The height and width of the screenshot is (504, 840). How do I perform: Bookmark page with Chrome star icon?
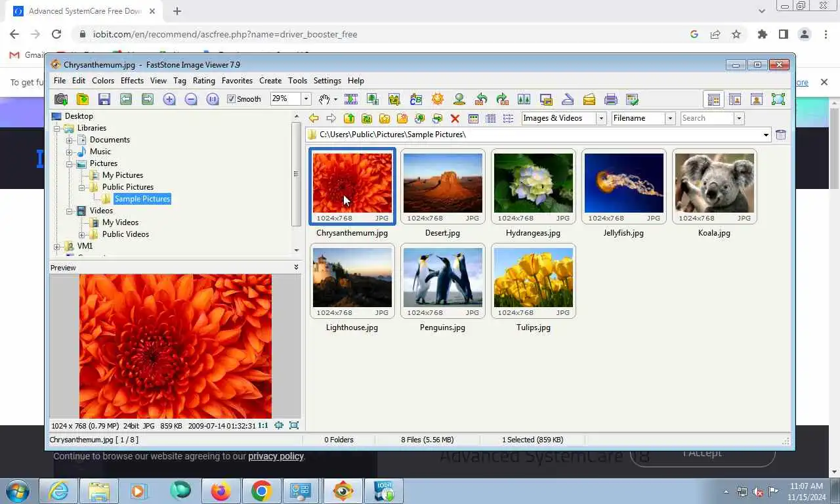[x=736, y=34]
